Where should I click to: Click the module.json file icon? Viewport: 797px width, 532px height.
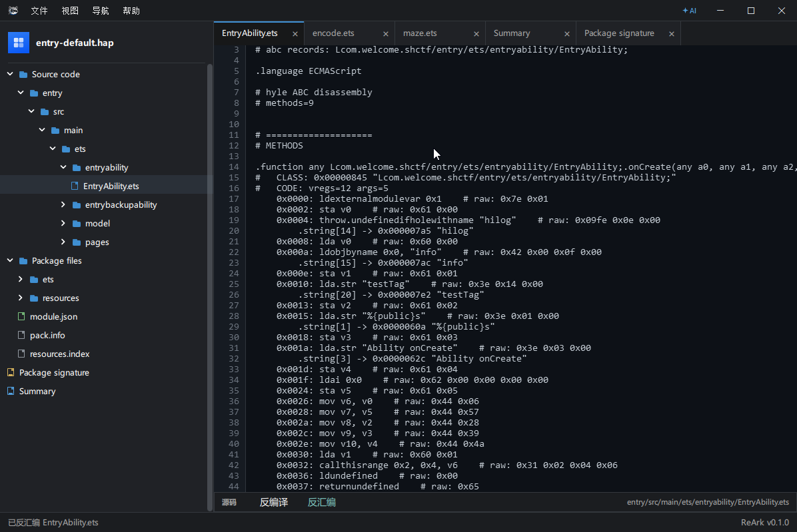21,316
